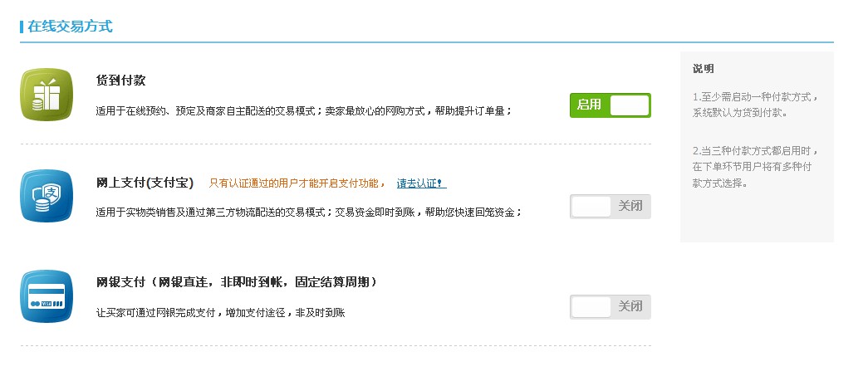Select the 网上支付(支付宝) heading
The height and width of the screenshot is (381, 868).
click(145, 183)
